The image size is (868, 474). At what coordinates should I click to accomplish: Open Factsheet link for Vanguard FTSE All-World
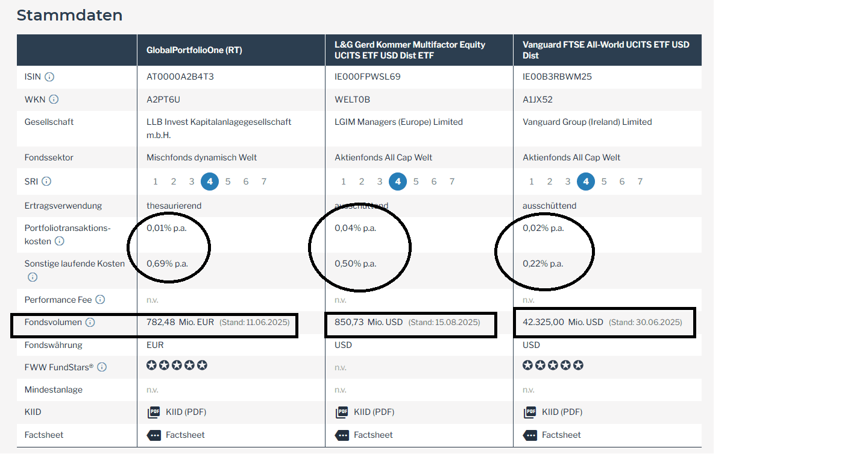point(561,435)
